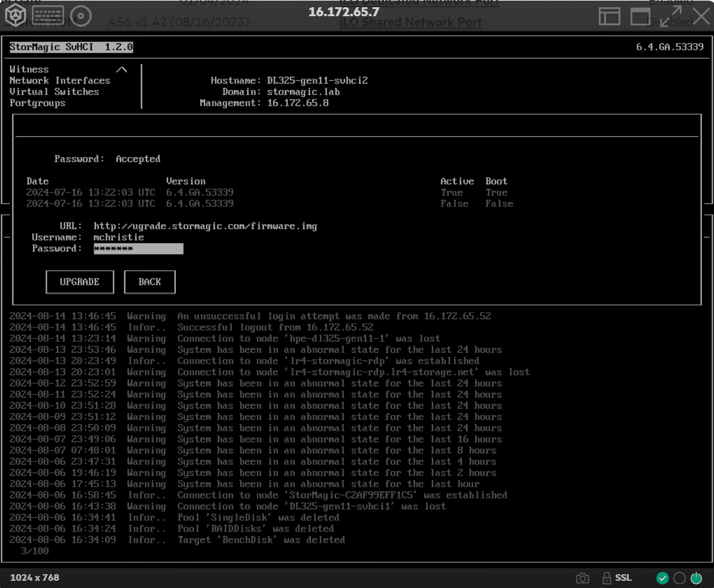Image resolution: width=714 pixels, height=588 pixels.
Task: Click the BACK button
Action: (x=150, y=282)
